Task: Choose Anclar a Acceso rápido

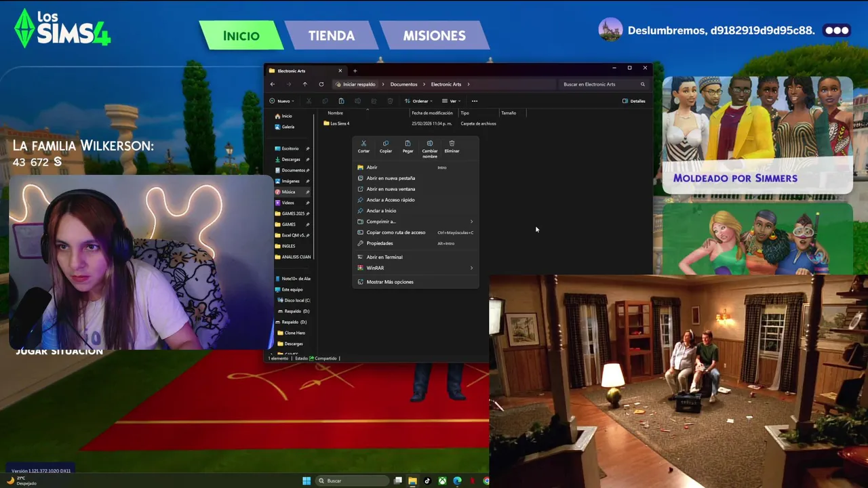Action: pyautogui.click(x=415, y=200)
